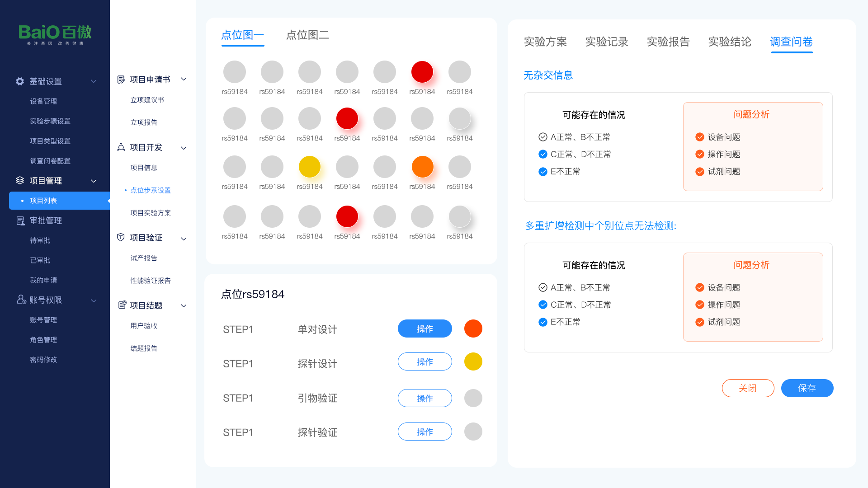The image size is (868, 488).
Task: Toggle 'E不正常' in the 多重扩增检测 section
Action: coord(542,322)
